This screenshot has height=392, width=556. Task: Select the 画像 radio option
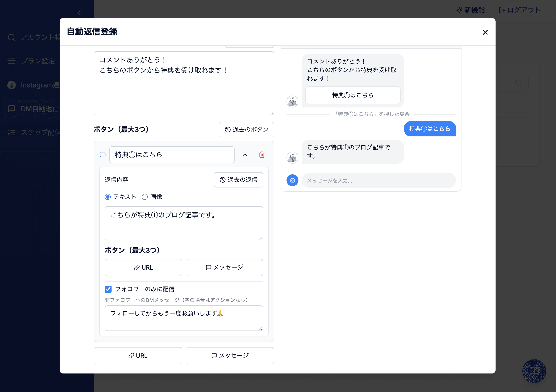[145, 197]
